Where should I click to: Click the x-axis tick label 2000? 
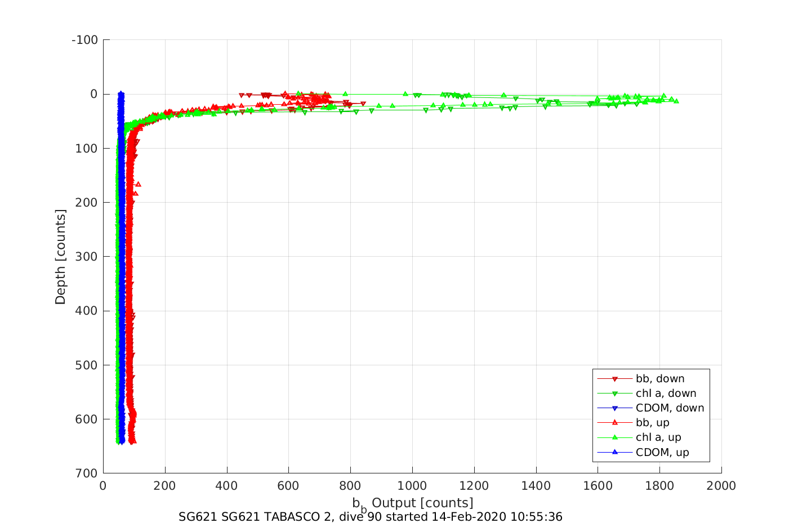click(721, 486)
